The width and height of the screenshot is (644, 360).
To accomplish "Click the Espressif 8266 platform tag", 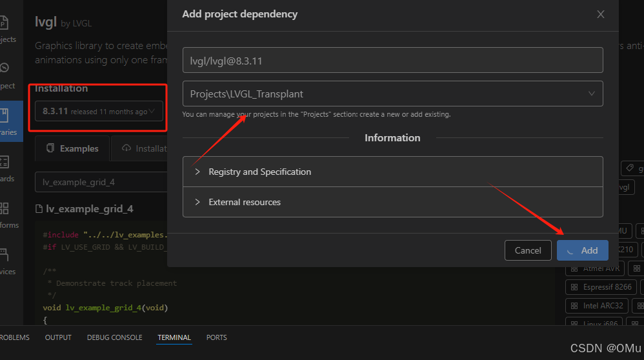I will [601, 287].
